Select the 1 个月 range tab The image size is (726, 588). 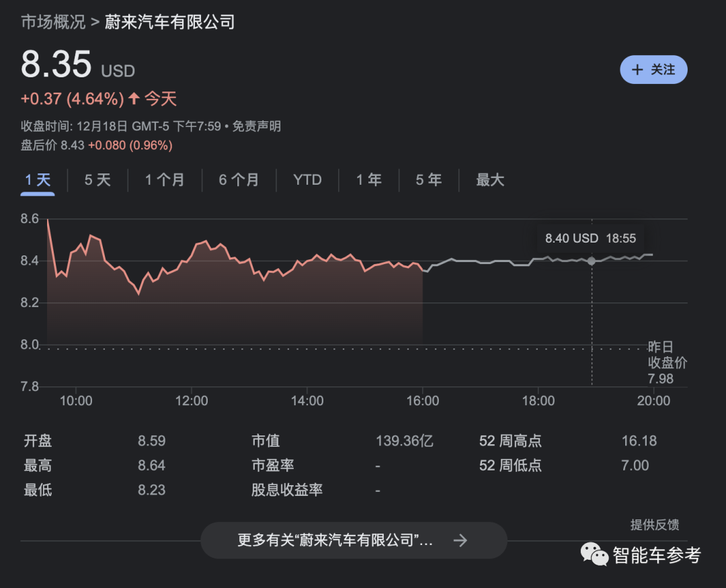click(165, 180)
